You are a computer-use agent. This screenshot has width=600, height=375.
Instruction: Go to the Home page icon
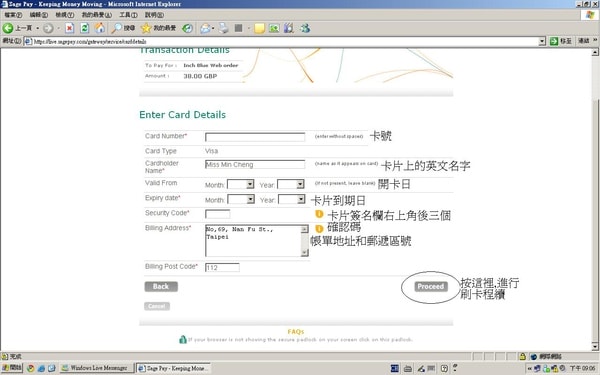point(99,28)
